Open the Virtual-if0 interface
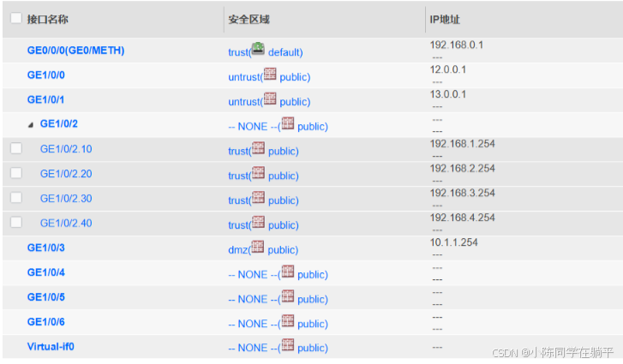Viewport: 623px width, 364px height. pos(51,347)
